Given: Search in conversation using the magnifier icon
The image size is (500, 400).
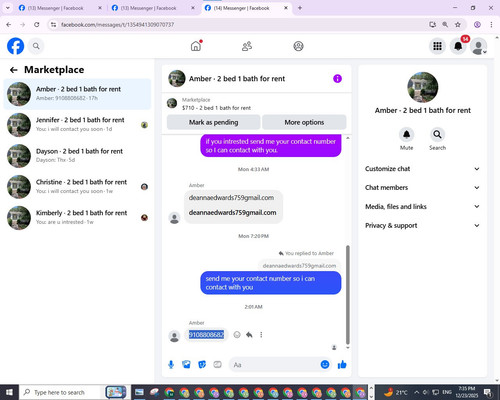Looking at the screenshot, I should [437, 134].
